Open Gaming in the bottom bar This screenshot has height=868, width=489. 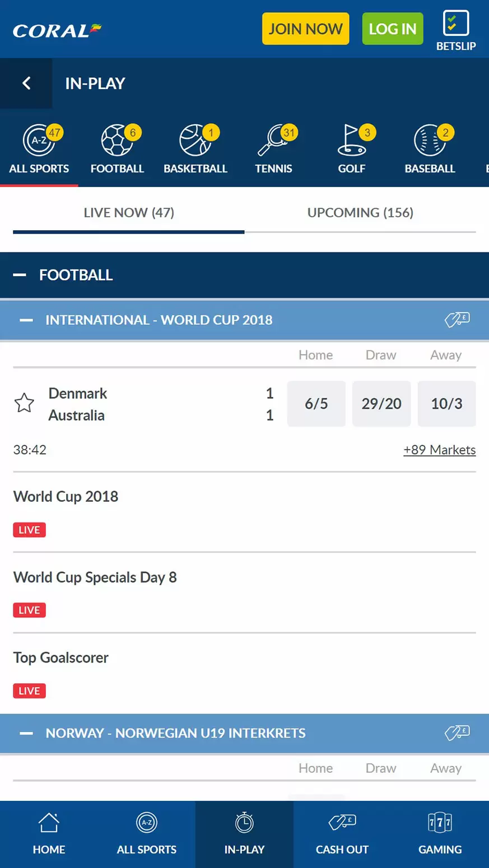pyautogui.click(x=440, y=834)
